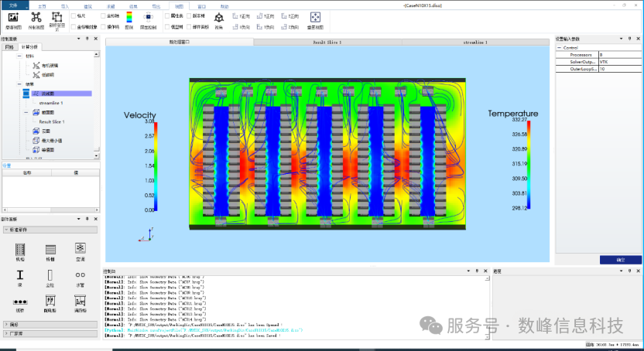Select the I-beam component icon
Screen dimensions: 644x351
coord(20,274)
